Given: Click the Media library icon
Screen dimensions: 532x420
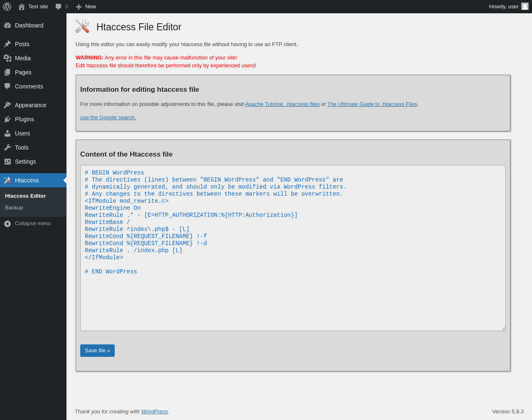Looking at the screenshot, I should pos(7,58).
